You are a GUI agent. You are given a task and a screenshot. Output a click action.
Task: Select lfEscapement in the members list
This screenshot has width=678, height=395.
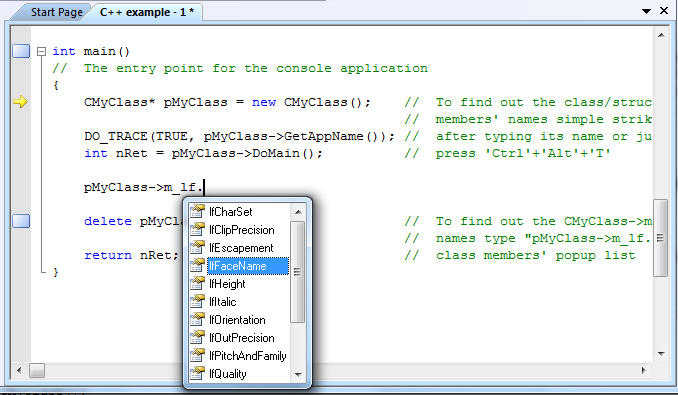241,248
